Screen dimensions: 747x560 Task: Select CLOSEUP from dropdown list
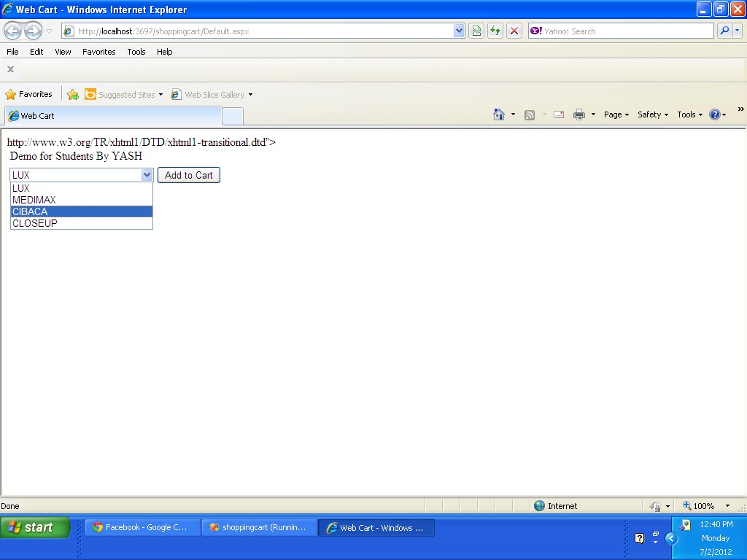(82, 223)
